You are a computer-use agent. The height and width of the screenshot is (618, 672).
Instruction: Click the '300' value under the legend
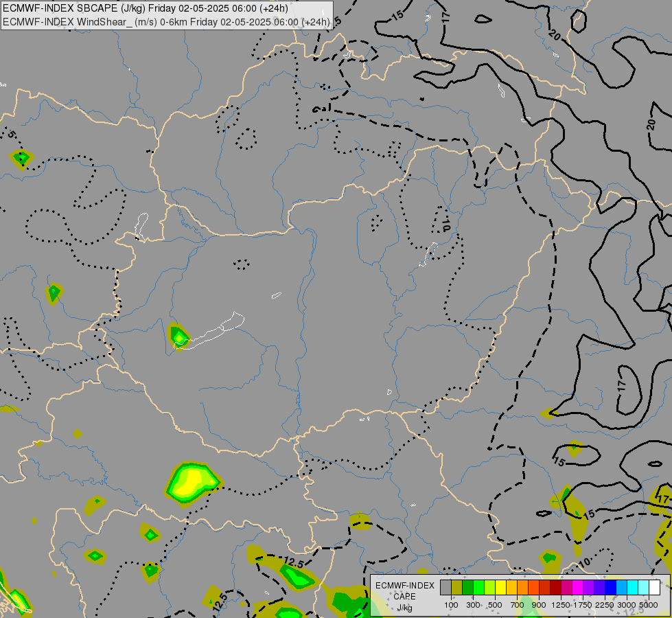click(473, 605)
